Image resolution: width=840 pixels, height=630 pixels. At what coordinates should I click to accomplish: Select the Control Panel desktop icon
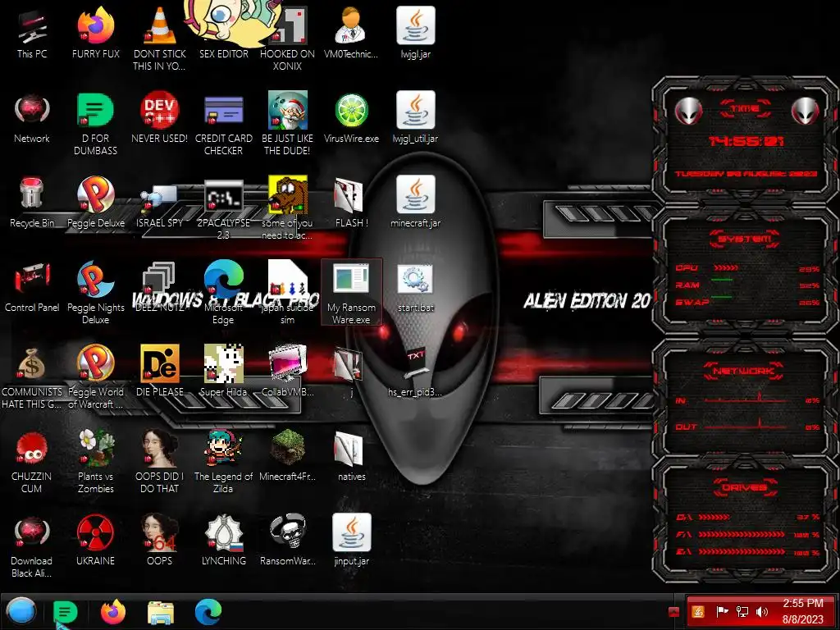click(x=32, y=286)
